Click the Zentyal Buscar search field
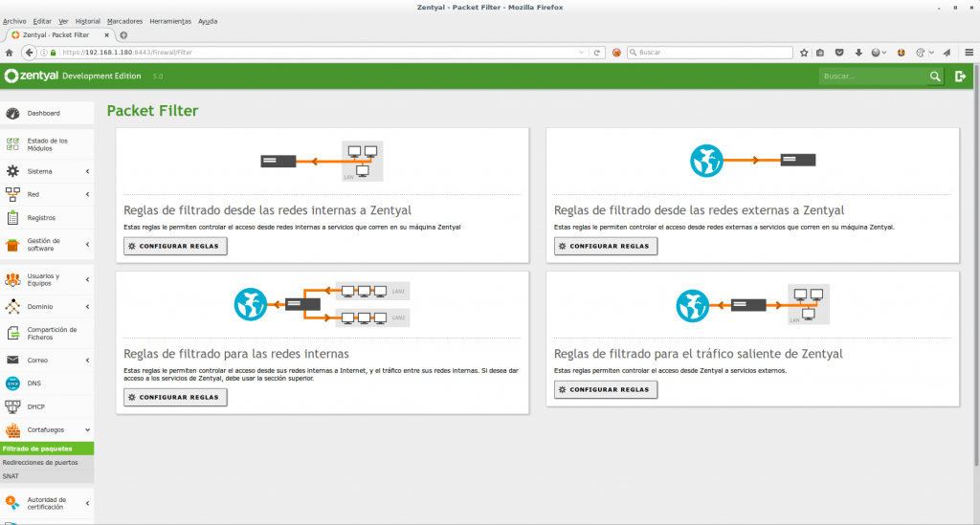The height and width of the screenshot is (525, 980). 871,77
